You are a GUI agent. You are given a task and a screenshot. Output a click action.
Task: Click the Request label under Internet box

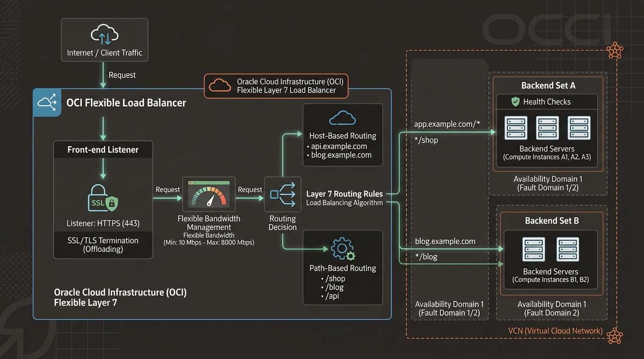pos(122,75)
